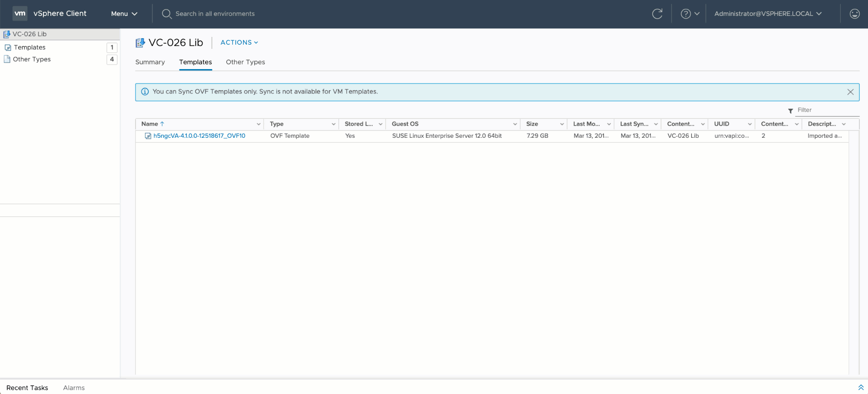
Task: Open the Last Mo... column chevron
Action: [x=609, y=124]
